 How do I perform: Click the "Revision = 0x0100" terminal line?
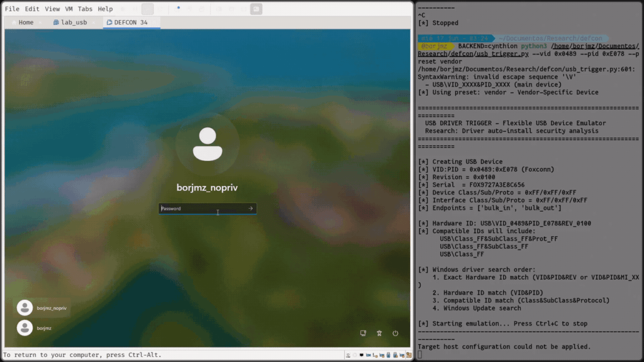[x=457, y=177]
